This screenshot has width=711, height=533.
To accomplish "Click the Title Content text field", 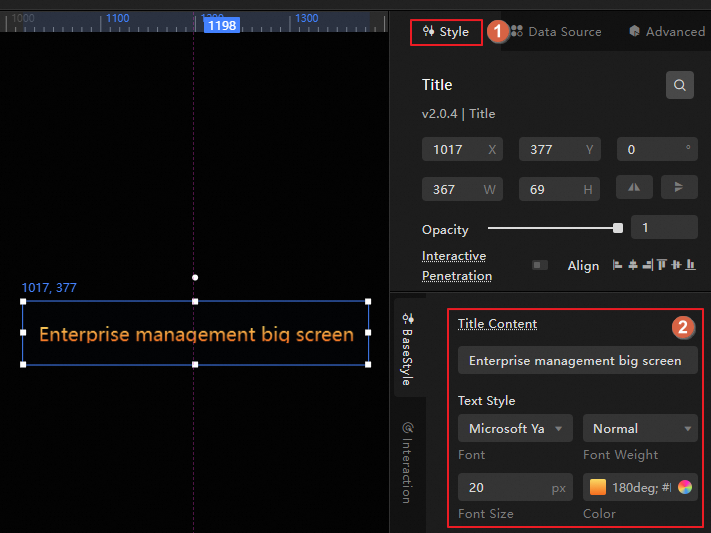I will pyautogui.click(x=577, y=361).
